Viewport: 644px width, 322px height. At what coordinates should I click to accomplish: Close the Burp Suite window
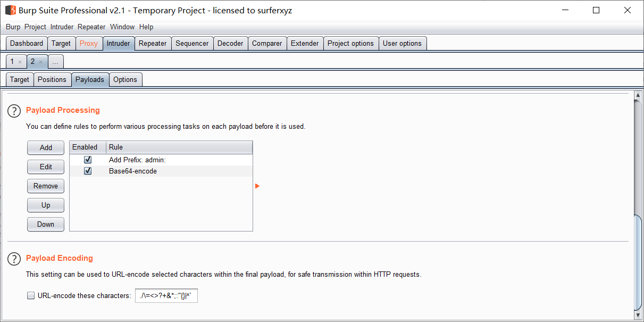(627, 10)
